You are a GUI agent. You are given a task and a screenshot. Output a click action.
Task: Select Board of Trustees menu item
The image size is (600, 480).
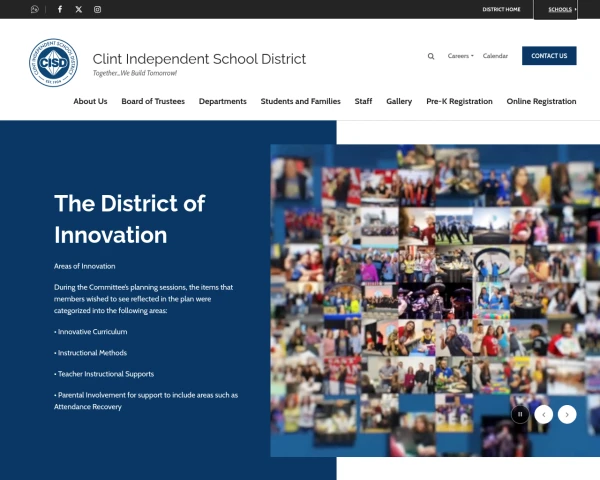[153, 101]
